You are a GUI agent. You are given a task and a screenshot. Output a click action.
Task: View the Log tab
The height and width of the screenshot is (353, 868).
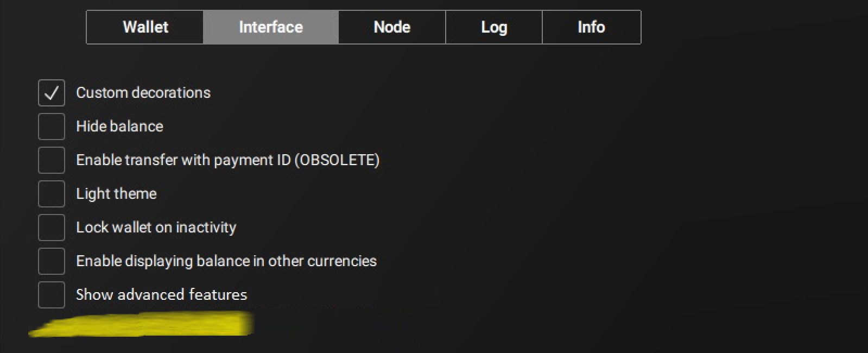[493, 27]
